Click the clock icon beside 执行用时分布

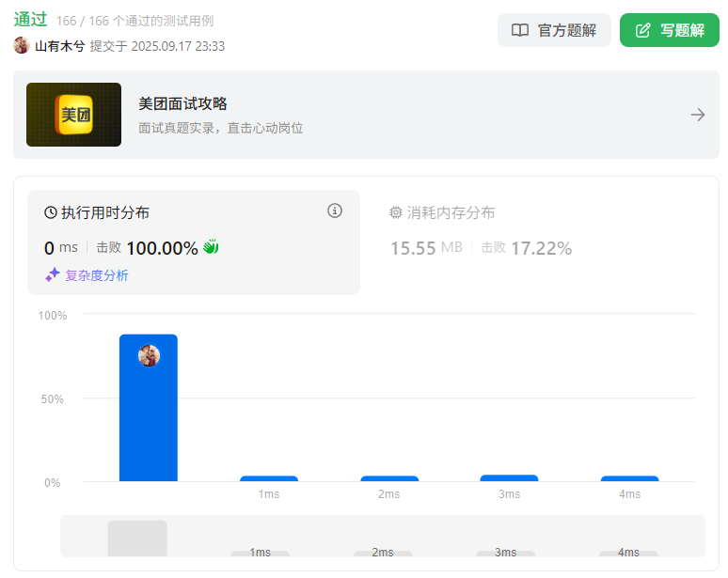point(51,212)
